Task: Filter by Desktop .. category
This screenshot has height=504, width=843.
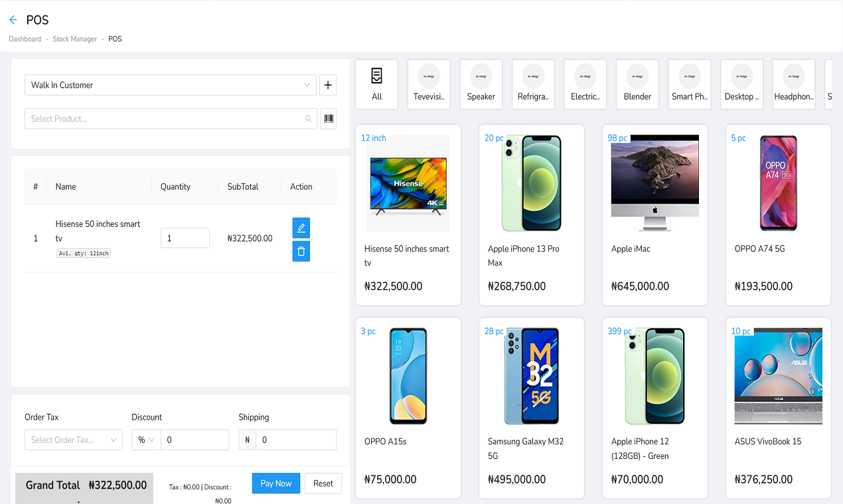Action: tap(741, 84)
